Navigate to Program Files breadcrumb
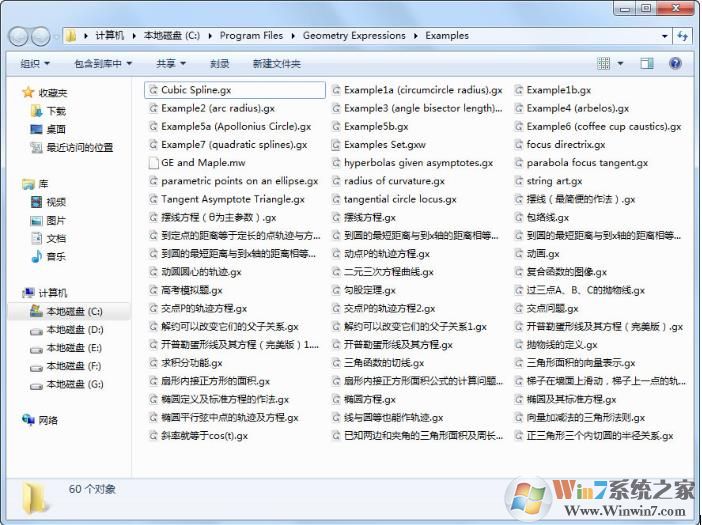 [x=251, y=35]
